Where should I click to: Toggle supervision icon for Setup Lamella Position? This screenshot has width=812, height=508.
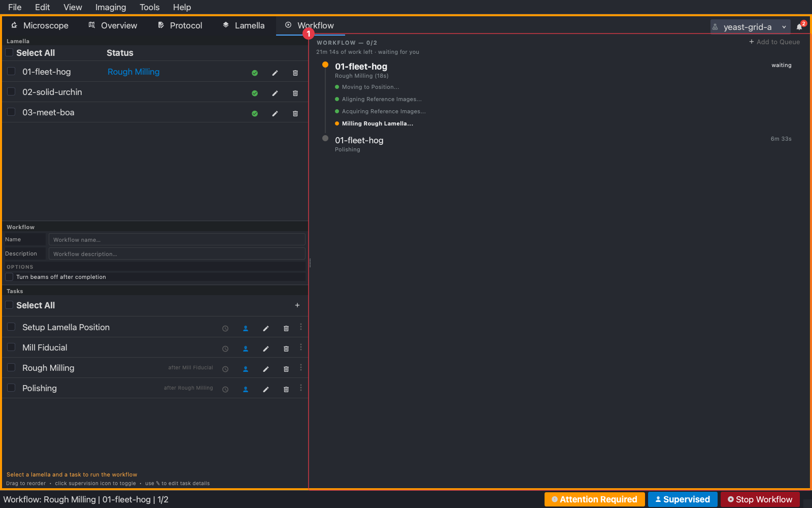click(246, 329)
